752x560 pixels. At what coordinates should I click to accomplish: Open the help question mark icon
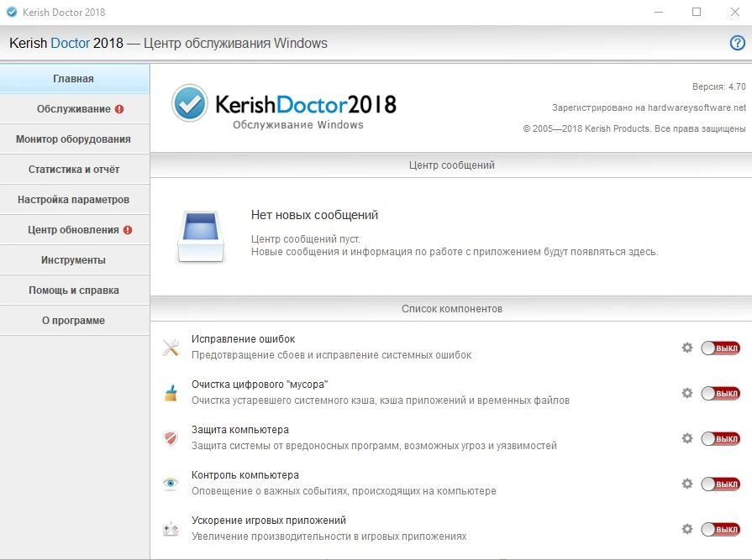[737, 43]
